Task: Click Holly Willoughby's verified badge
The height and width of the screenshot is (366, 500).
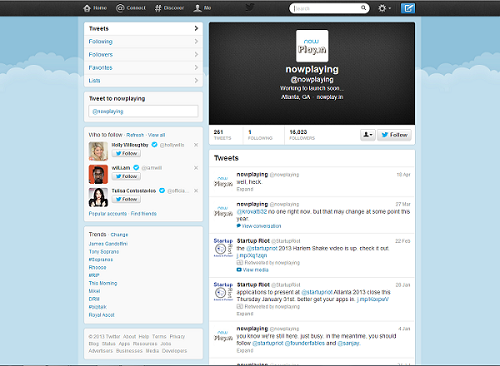Action: point(154,145)
